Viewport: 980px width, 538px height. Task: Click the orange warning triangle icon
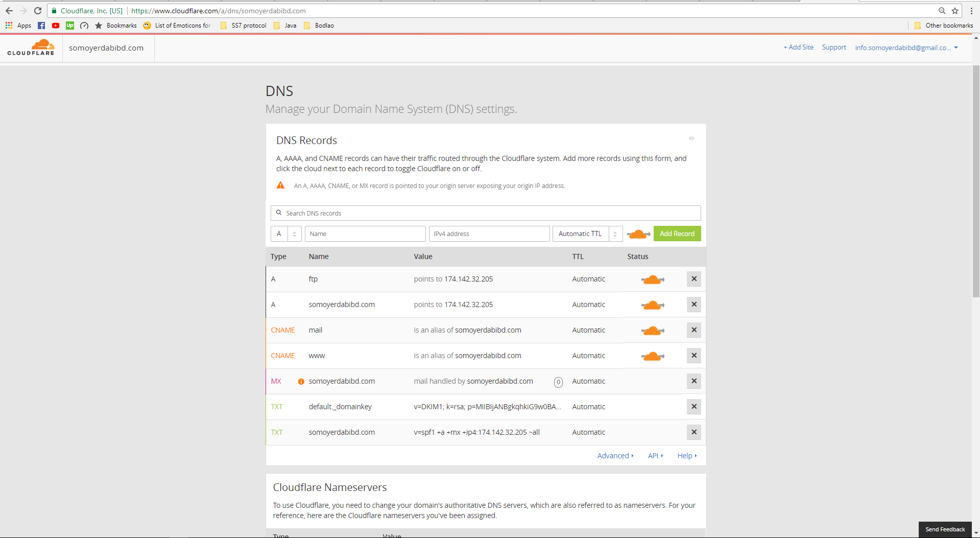[x=280, y=185]
